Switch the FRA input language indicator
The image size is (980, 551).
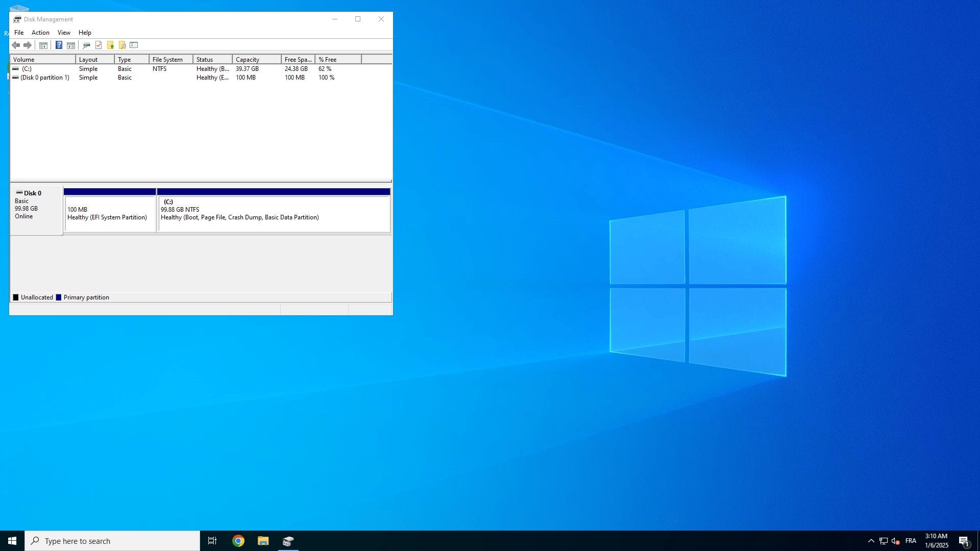click(911, 541)
